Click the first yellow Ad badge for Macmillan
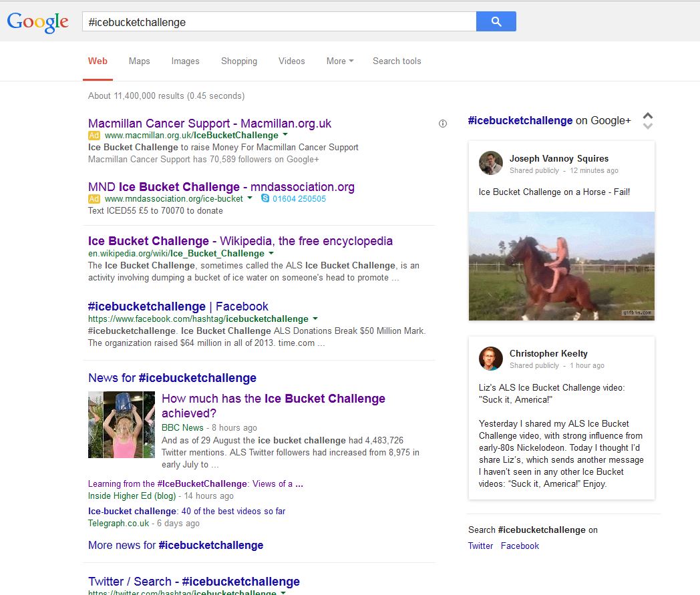Screen dimensions: 700x595 click(x=94, y=136)
